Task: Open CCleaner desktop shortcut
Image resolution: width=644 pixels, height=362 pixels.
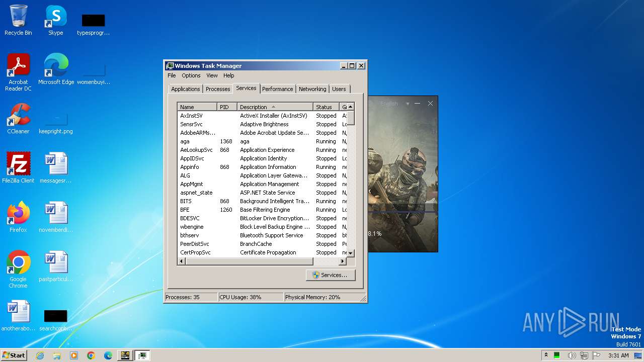Action: click(18, 119)
